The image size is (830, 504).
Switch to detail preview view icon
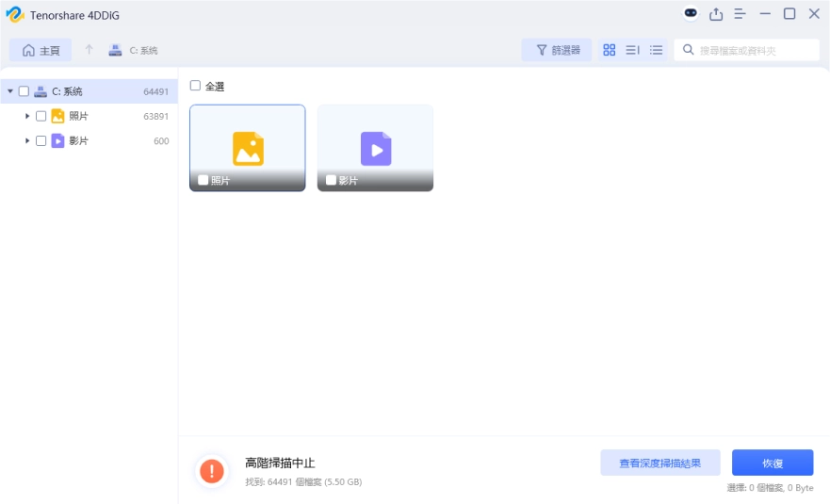[632, 50]
